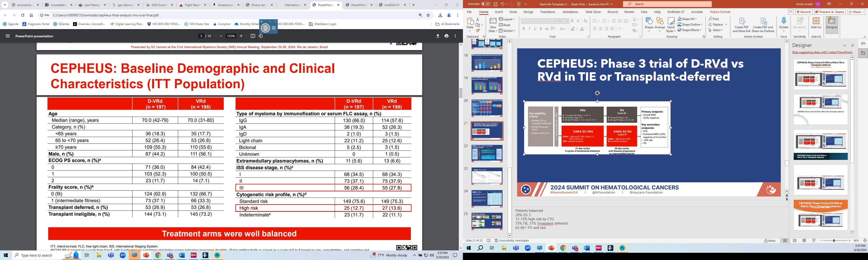Click PDF zoom out minus icon
The width and height of the screenshot is (868, 260).
pyautogui.click(x=221, y=36)
